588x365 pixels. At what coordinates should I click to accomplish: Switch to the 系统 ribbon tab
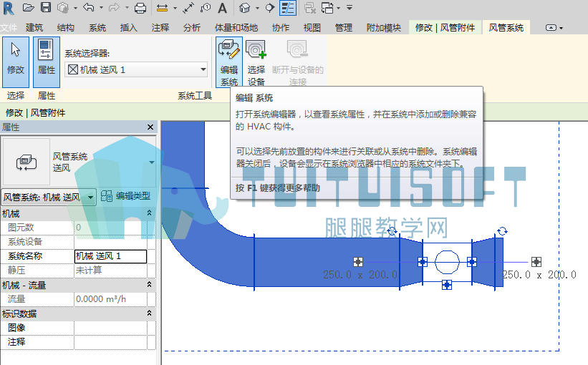[x=97, y=28]
